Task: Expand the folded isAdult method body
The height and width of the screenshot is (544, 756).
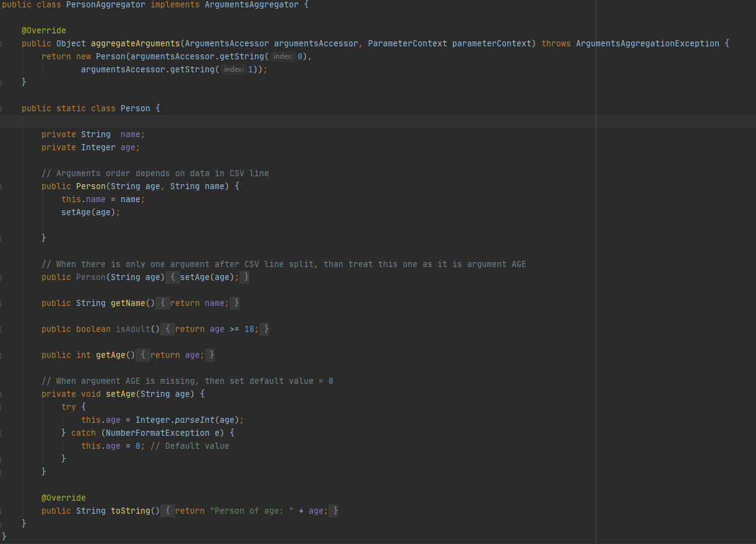Action: click(168, 329)
